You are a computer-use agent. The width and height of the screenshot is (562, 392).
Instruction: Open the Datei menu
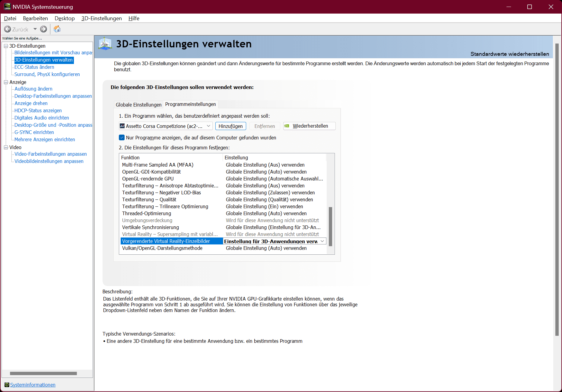pyautogui.click(x=10, y=18)
